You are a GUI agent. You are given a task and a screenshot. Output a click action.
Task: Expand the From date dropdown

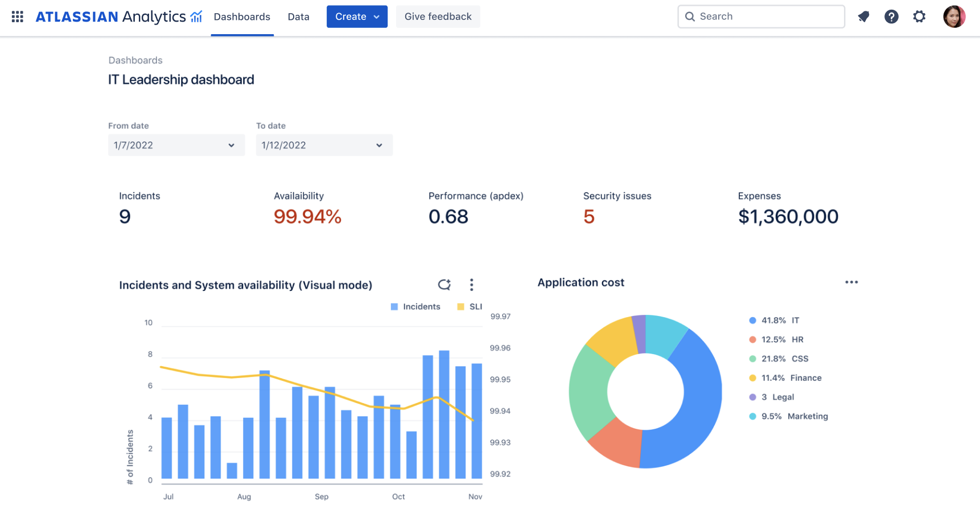pyautogui.click(x=176, y=145)
